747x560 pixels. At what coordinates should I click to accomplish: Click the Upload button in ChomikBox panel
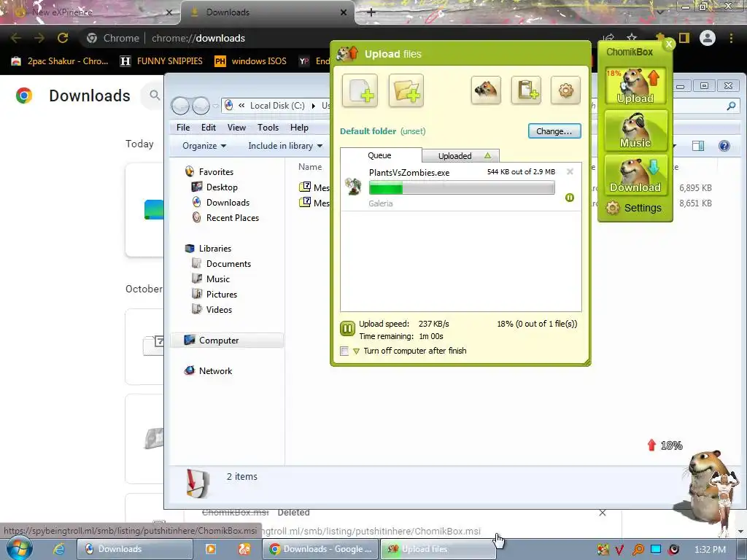click(635, 86)
